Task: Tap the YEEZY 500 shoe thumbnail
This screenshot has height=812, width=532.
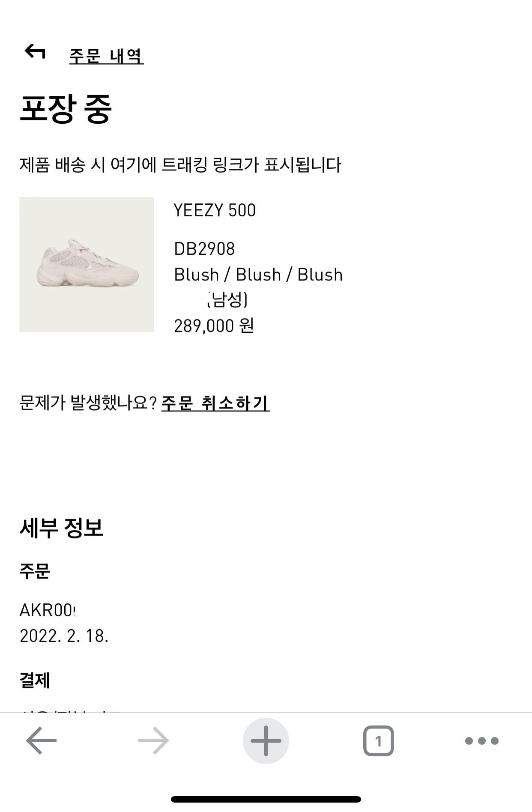Action: (87, 264)
